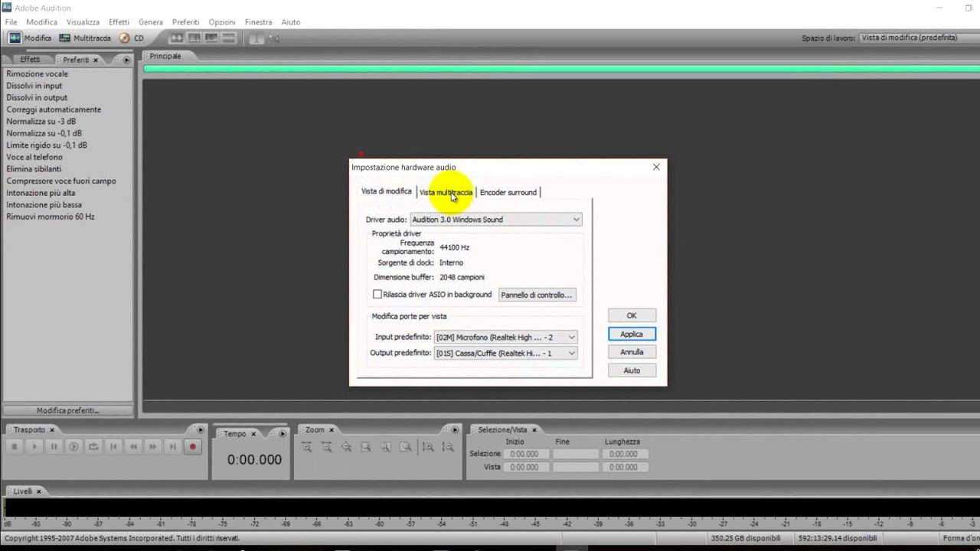Enable Rilascia driver ASIO in background checkbox
This screenshot has width=980, height=551.
(x=377, y=295)
